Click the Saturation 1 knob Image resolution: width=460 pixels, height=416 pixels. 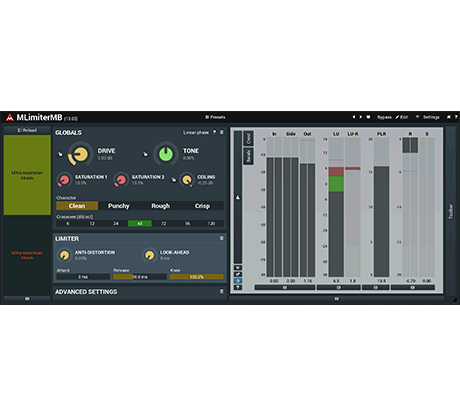tap(64, 180)
